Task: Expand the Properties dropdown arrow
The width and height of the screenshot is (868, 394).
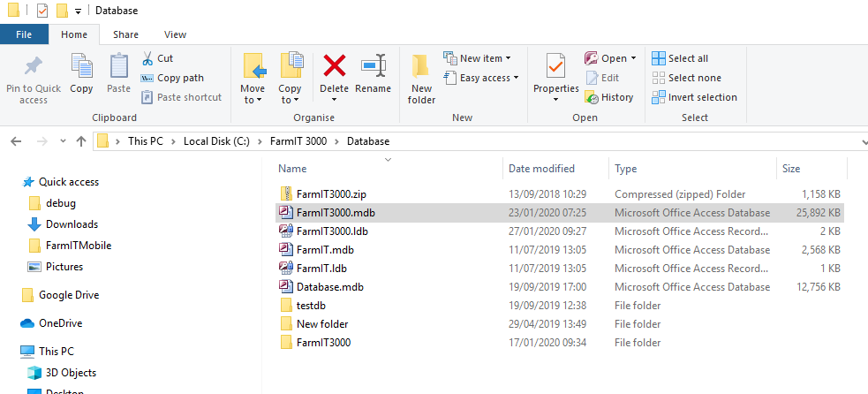Action: tap(555, 101)
